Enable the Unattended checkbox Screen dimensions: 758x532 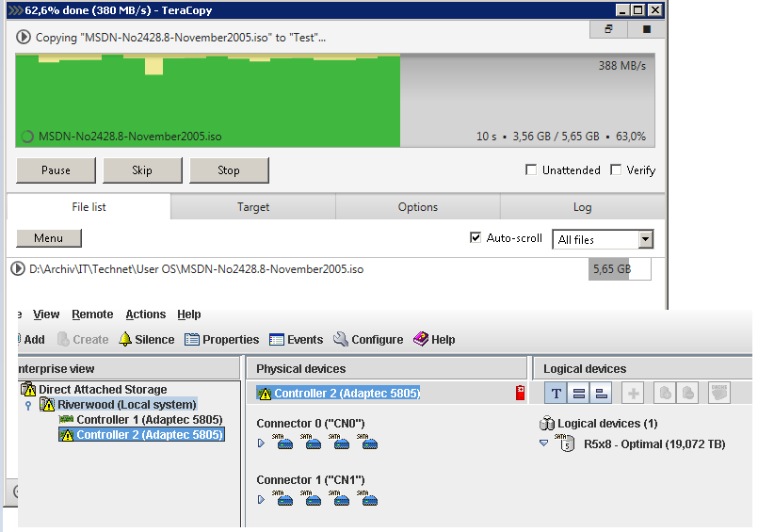tap(531, 170)
